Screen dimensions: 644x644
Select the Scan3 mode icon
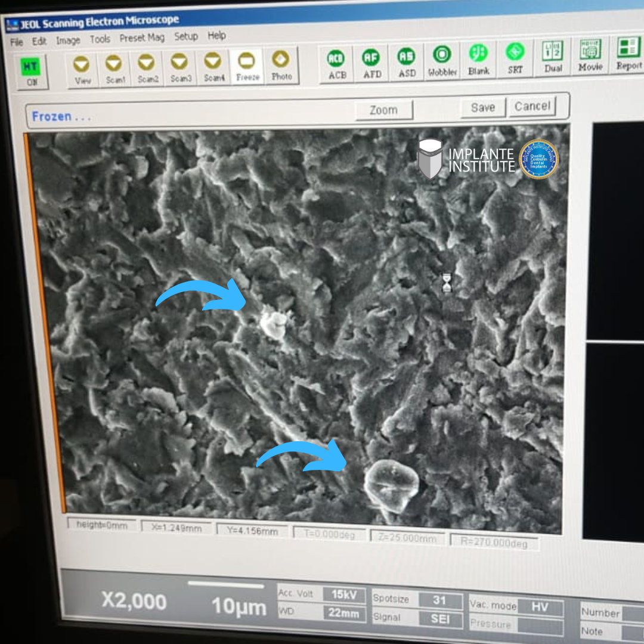180,67
